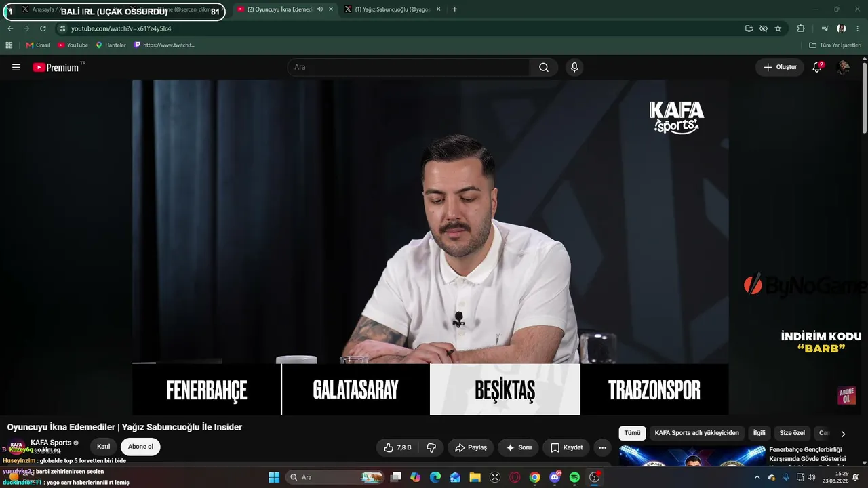The height and width of the screenshot is (488, 868).
Task: View site information icon in address bar
Action: point(62,28)
